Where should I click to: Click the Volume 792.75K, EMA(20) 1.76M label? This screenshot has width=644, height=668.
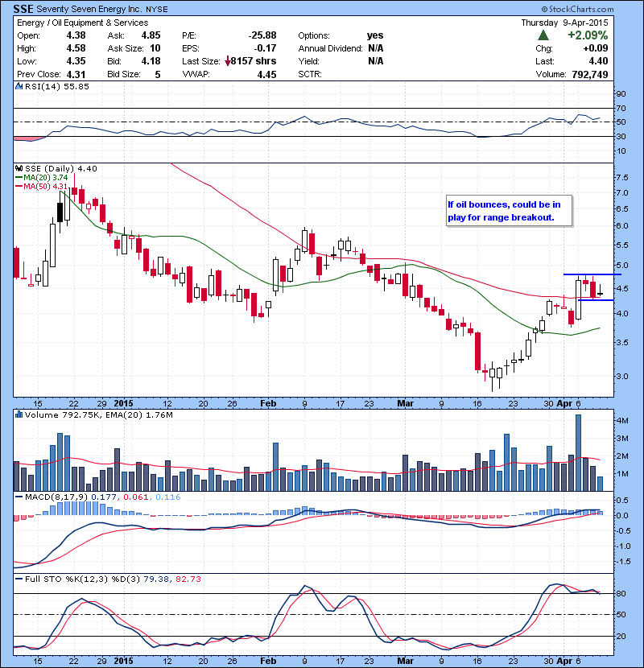pyautogui.click(x=99, y=414)
